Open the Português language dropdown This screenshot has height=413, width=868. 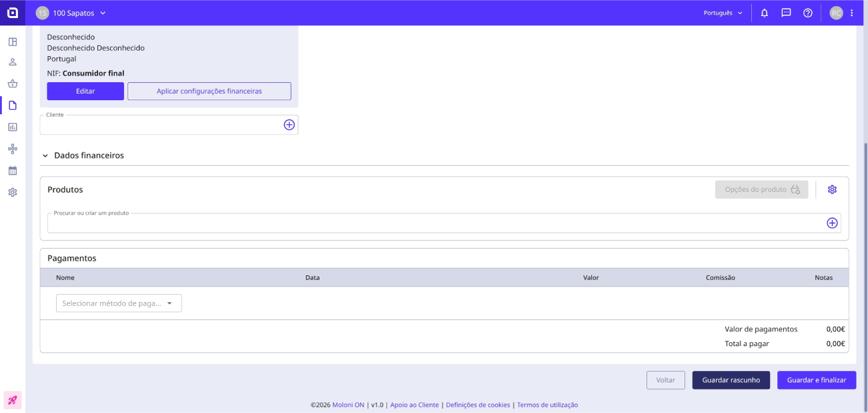coord(723,13)
